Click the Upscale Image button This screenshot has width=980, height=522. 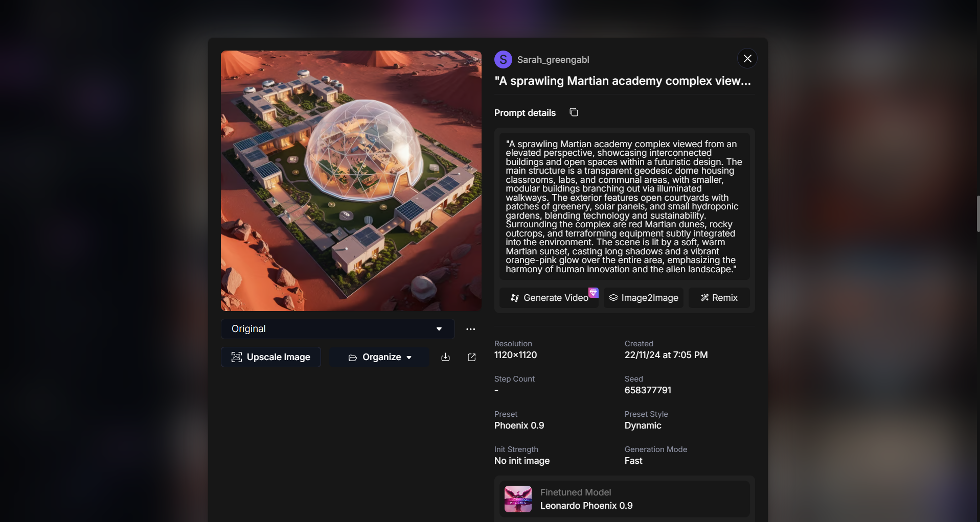tap(271, 357)
